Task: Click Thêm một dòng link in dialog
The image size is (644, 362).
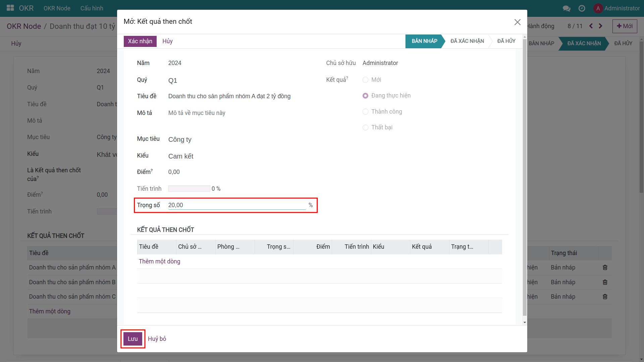Action: point(159,261)
